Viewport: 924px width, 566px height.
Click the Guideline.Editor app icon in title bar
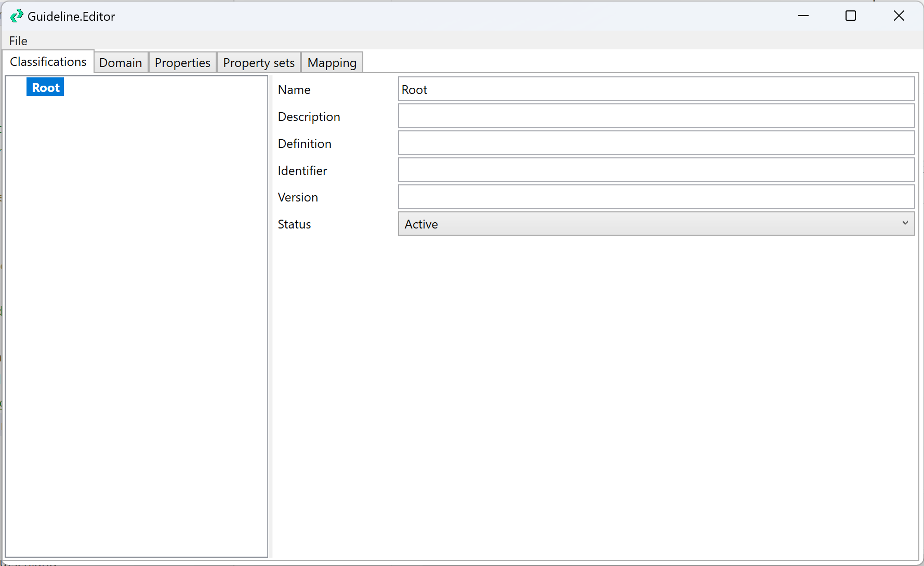[x=16, y=16]
